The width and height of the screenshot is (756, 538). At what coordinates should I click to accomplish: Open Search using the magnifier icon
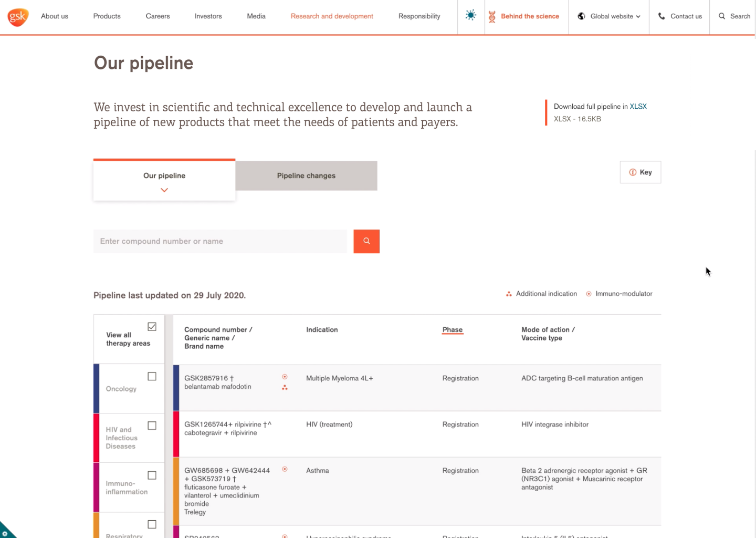[x=722, y=16]
